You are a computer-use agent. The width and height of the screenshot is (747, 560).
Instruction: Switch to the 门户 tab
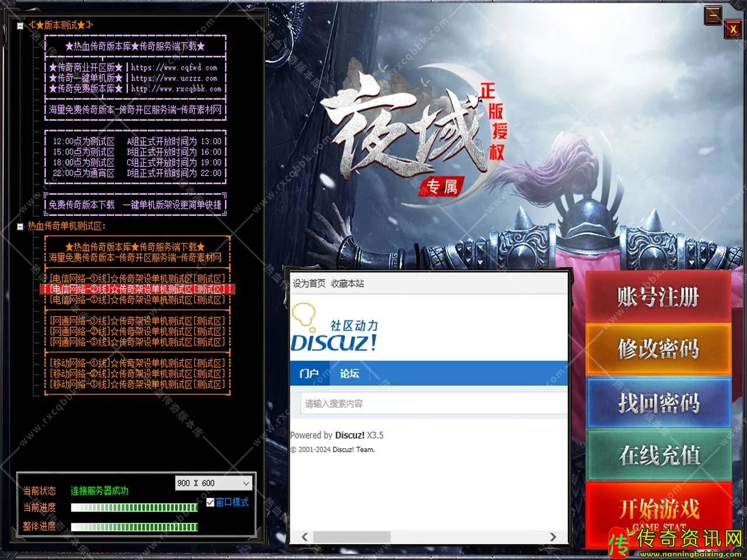[x=309, y=373]
